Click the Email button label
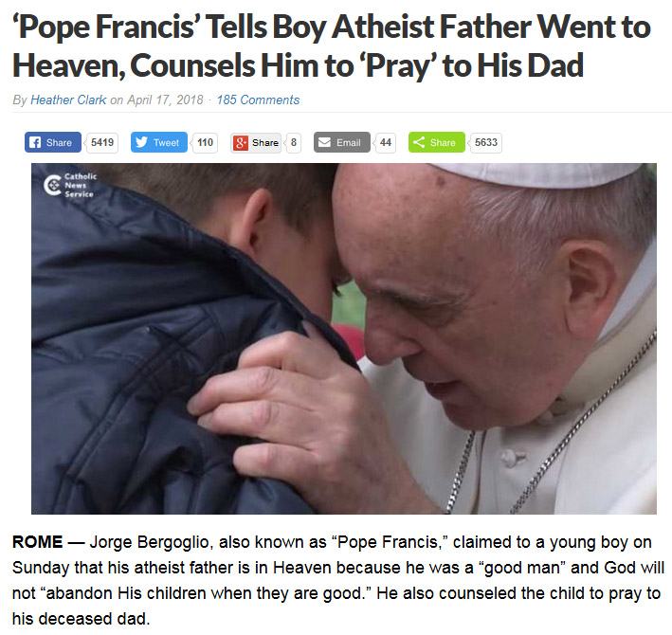This screenshot has width=672, height=635. pyautogui.click(x=348, y=143)
